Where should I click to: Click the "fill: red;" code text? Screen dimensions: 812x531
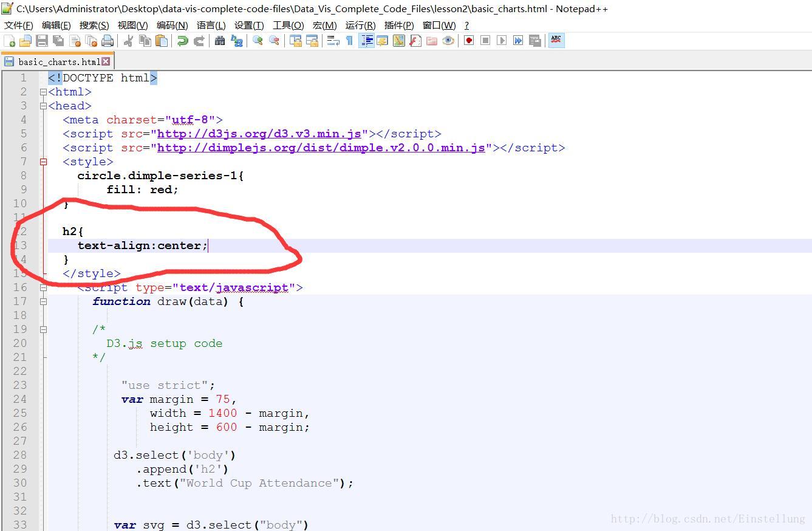pos(143,190)
